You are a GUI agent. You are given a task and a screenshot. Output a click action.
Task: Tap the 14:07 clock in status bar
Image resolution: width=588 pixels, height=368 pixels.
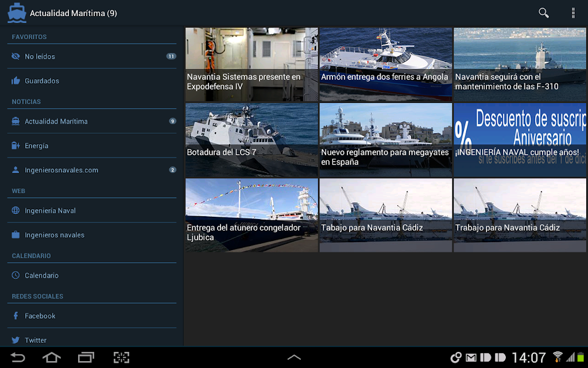click(x=529, y=358)
